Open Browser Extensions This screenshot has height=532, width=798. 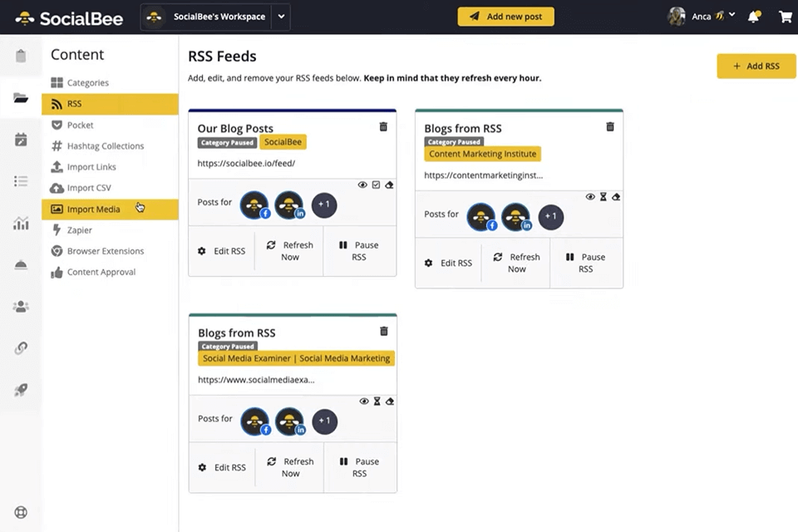pyautogui.click(x=110, y=251)
